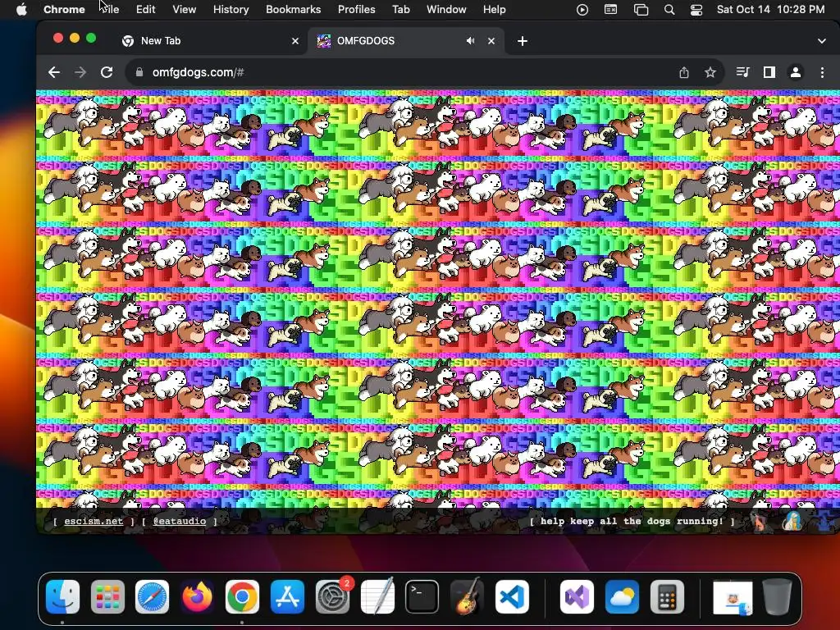Open the History menu
Image resolution: width=840 pixels, height=630 pixels.
pos(231,9)
